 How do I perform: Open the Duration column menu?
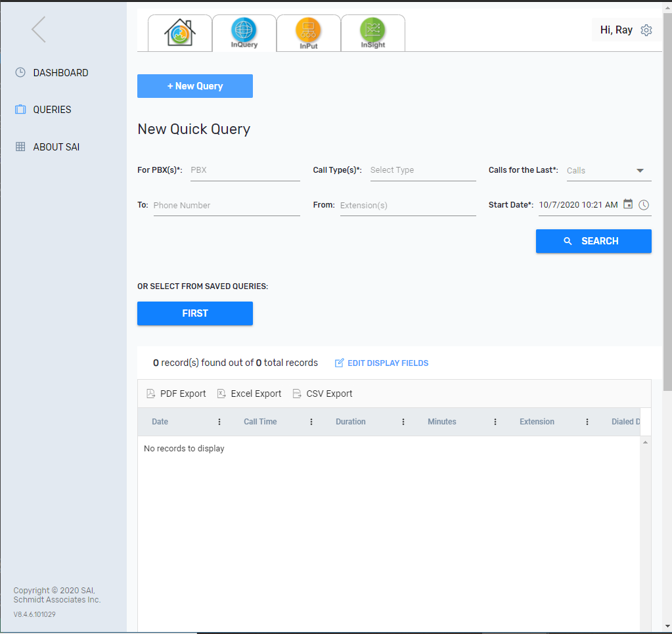coord(403,422)
